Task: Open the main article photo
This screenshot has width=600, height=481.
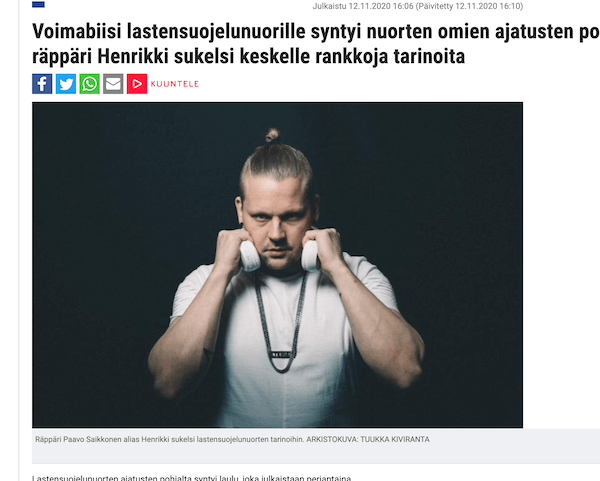Action: point(277,265)
